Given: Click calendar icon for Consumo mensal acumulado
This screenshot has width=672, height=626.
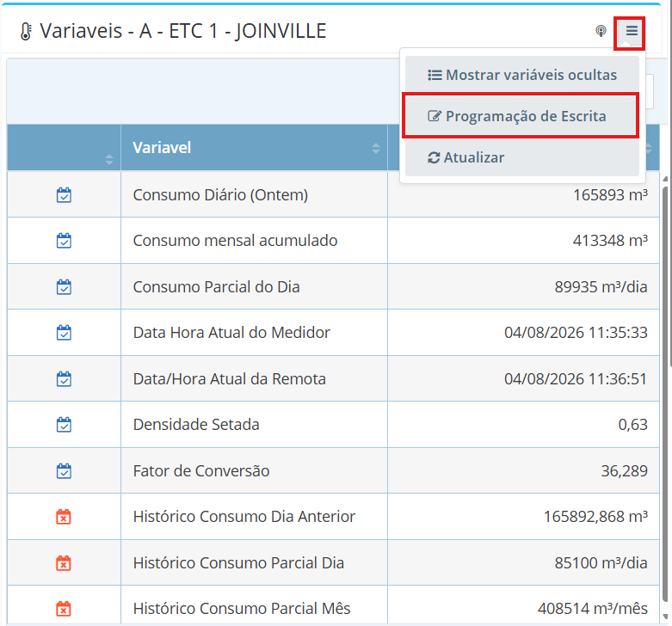Looking at the screenshot, I should (64, 241).
